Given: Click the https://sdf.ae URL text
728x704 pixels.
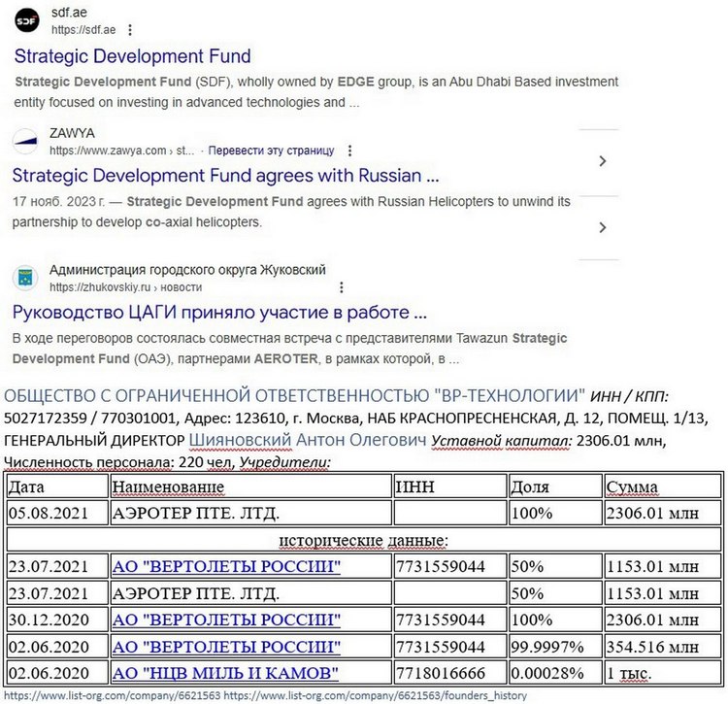Looking at the screenshot, I should pos(83,30).
